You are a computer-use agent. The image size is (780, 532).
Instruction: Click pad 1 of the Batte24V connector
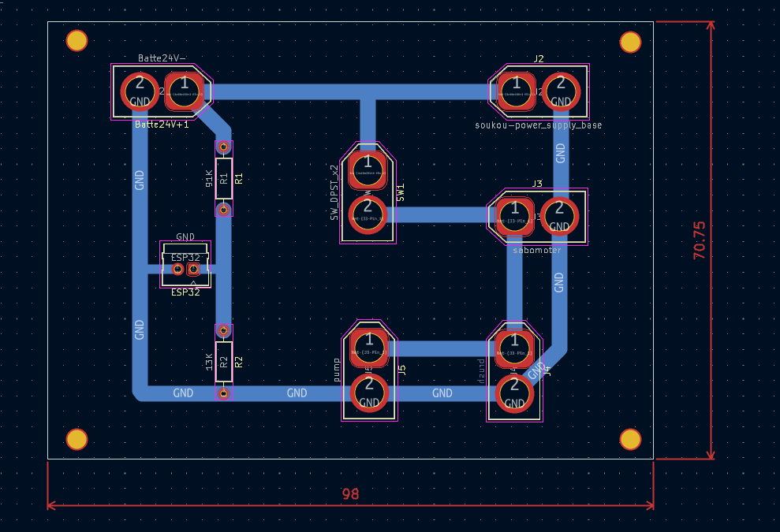(x=185, y=91)
